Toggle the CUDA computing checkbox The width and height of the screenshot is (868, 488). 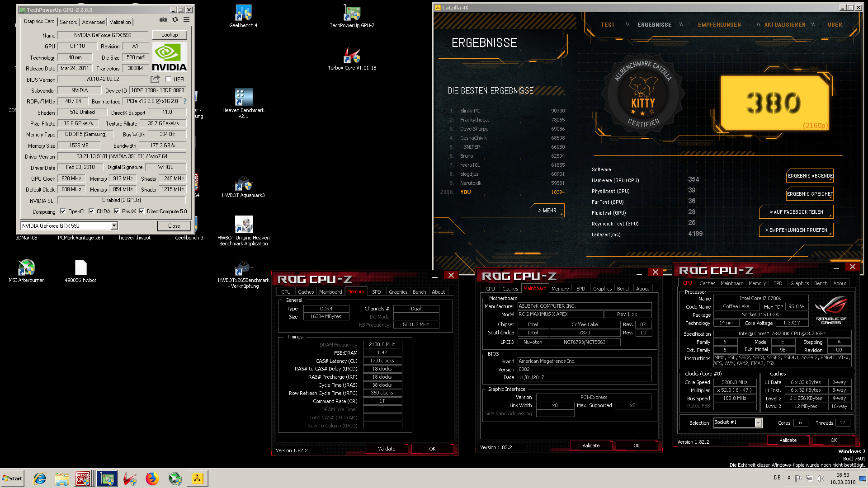coord(91,211)
